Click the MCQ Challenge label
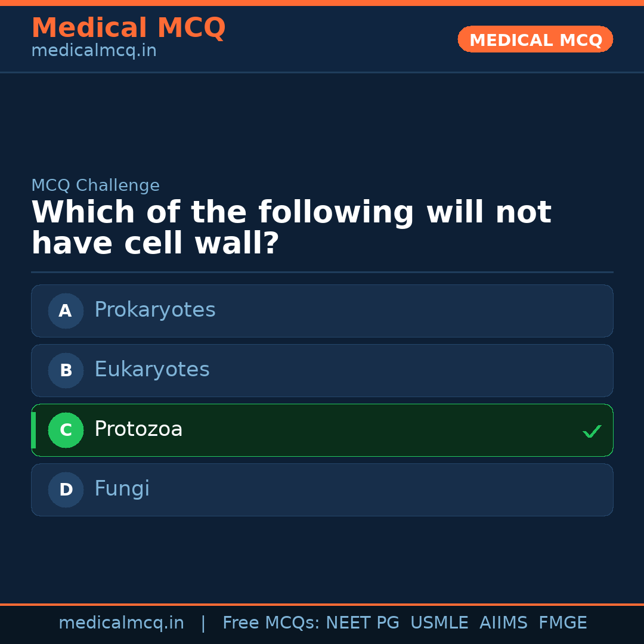The height and width of the screenshot is (644, 644). point(95,185)
